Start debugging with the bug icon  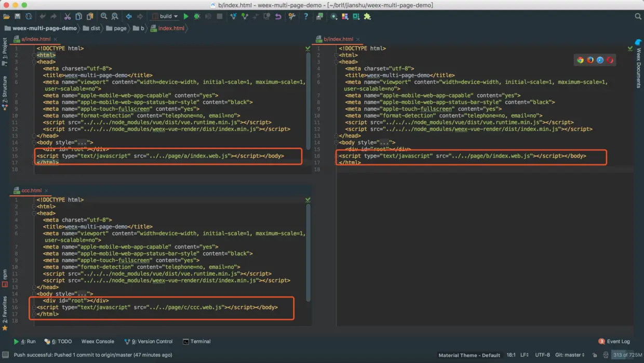click(x=197, y=17)
